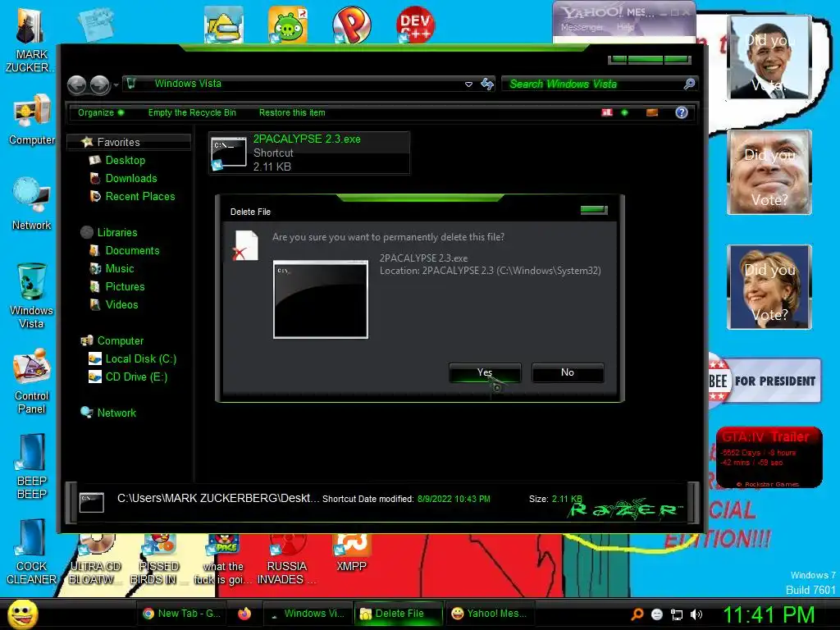Select the Angry Birds pig desktop icon
This screenshot has height=630, width=840.
coord(288,24)
